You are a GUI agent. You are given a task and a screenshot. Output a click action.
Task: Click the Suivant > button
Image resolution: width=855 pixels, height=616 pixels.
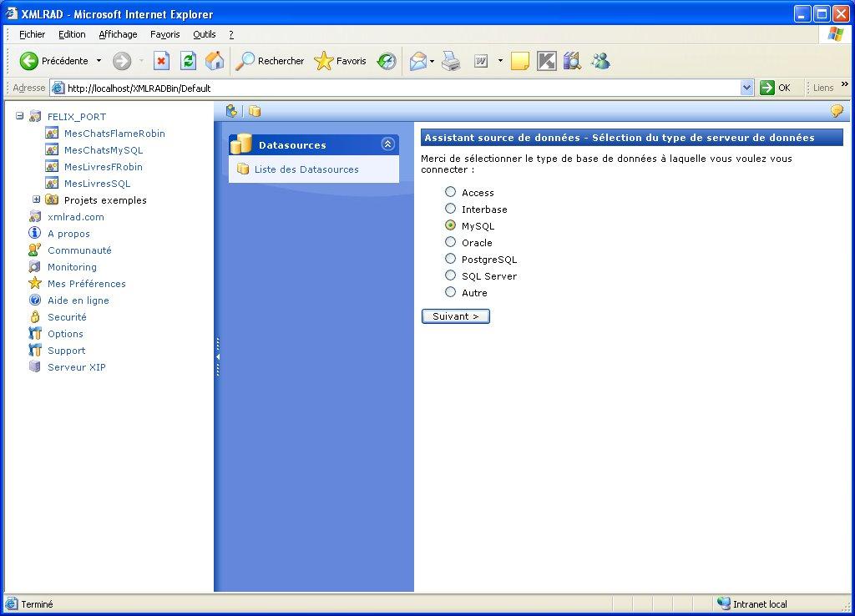coord(455,316)
